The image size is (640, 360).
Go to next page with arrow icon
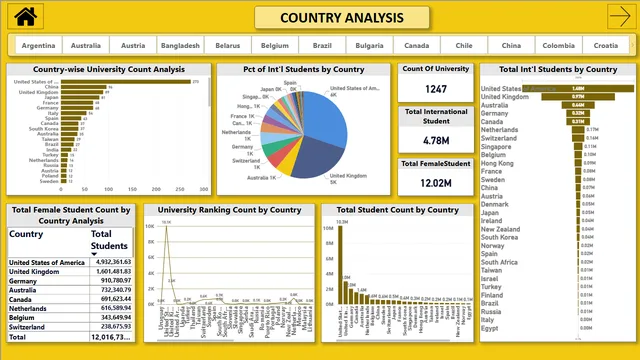(x=621, y=16)
